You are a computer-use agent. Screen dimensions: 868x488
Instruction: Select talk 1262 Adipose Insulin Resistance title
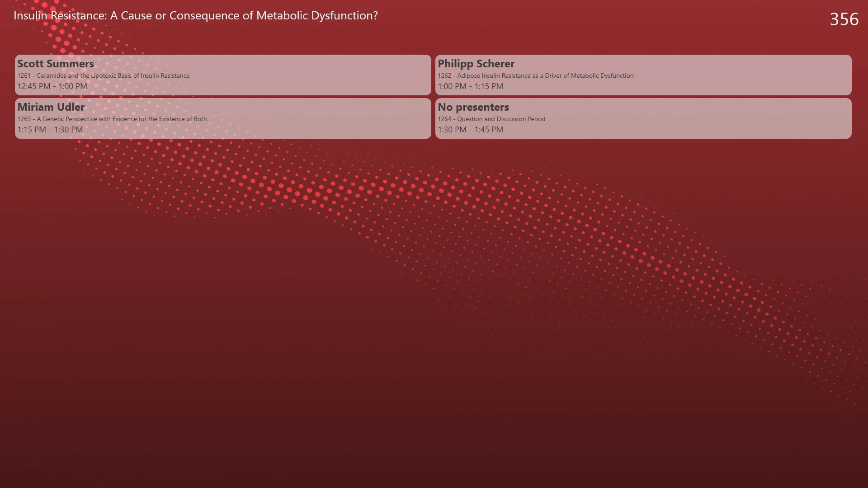click(x=536, y=75)
